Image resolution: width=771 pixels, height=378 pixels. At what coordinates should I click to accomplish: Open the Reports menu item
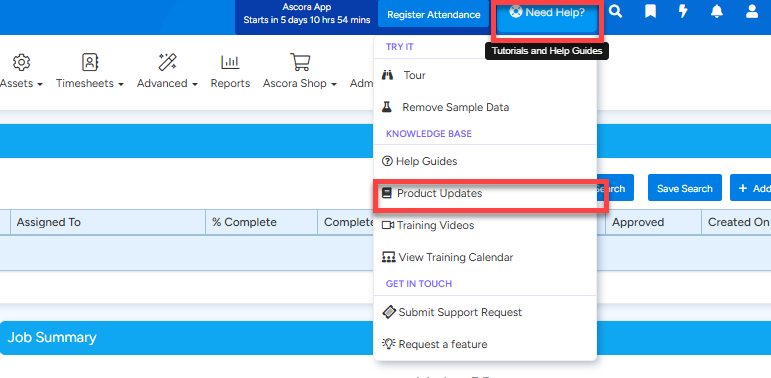point(230,84)
